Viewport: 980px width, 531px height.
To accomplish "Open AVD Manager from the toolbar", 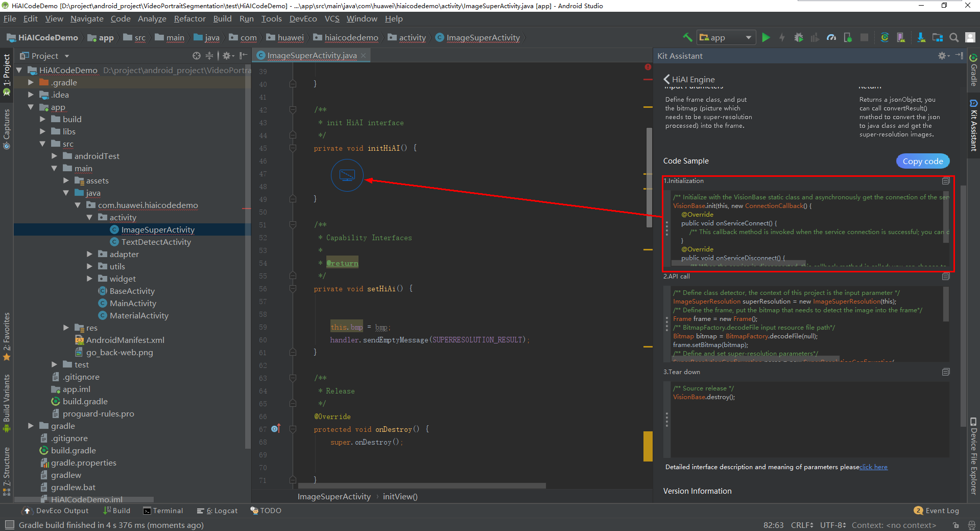I will click(x=901, y=37).
